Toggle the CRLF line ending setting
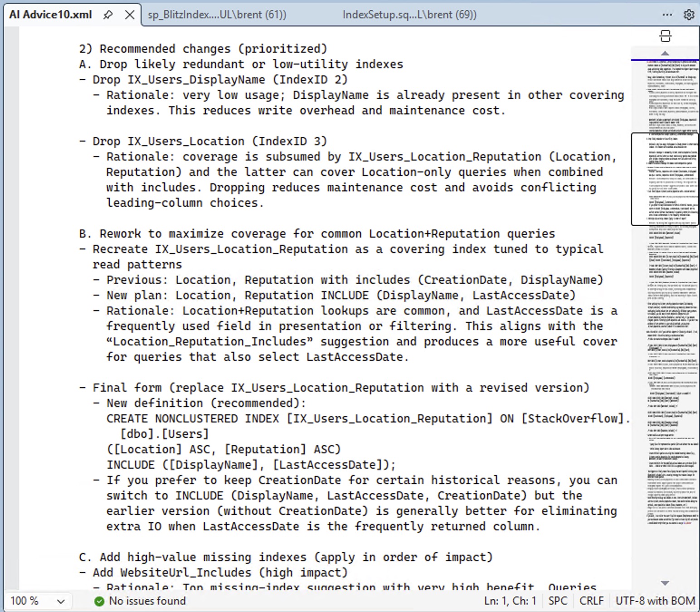 (x=591, y=601)
